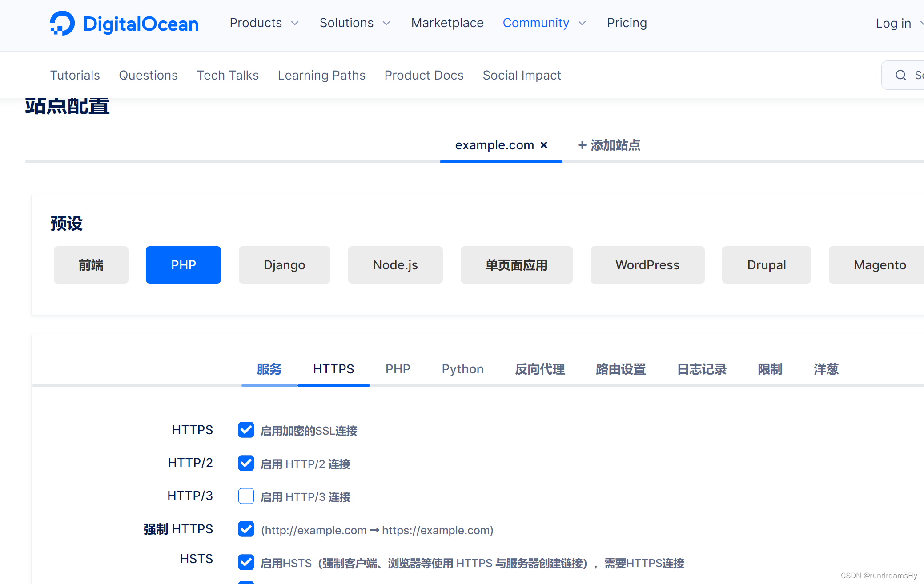Viewport: 924px width, 584px height.
Task: Click the 添加站点 add site button
Action: [609, 145]
